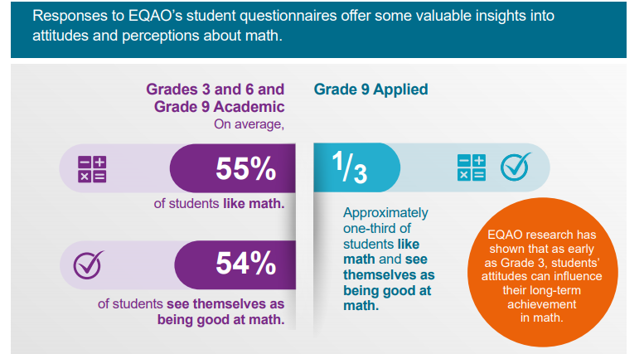Click the purple "of students like math." caption
644x354 pixels.
tap(219, 204)
